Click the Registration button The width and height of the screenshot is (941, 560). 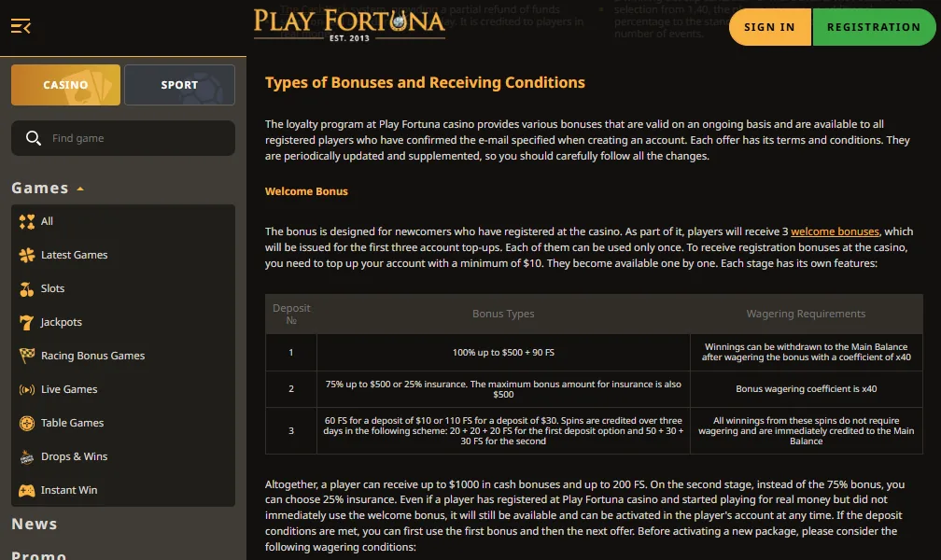click(874, 27)
